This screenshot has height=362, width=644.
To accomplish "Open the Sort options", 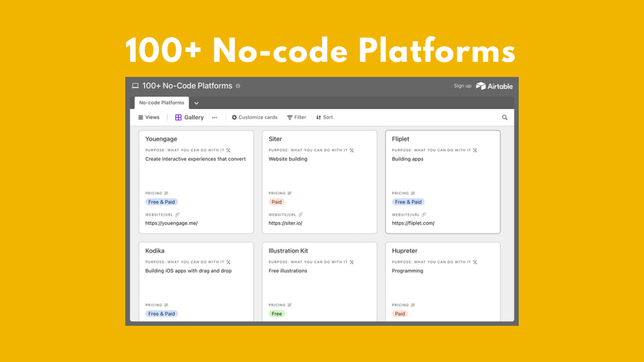I will [x=325, y=118].
